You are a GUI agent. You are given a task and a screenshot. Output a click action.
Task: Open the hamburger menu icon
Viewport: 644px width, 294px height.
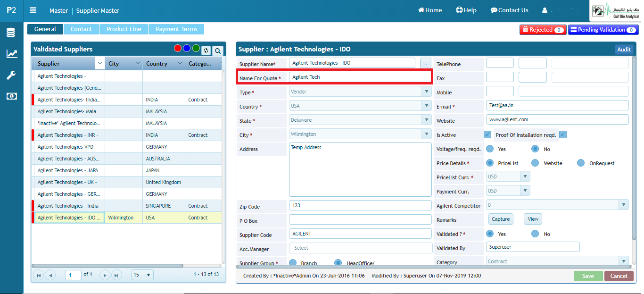(33, 10)
